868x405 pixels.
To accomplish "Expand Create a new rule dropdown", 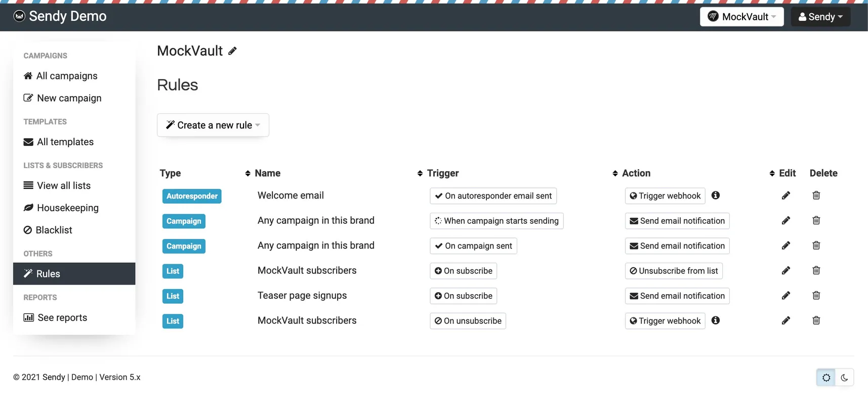I will coord(213,125).
